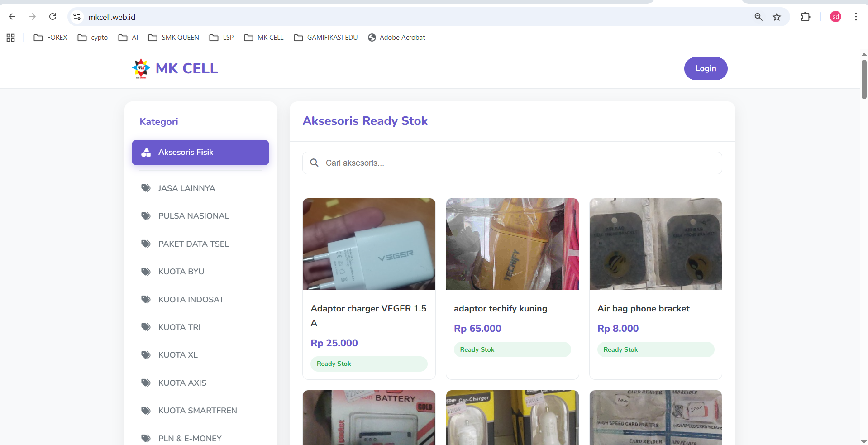868x445 pixels.
Task: Click the page vertical scrollbar thumb
Action: pyautogui.click(x=863, y=79)
